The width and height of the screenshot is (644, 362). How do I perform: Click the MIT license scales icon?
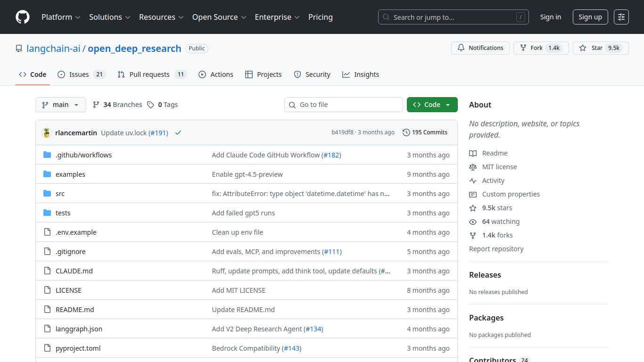pyautogui.click(x=473, y=166)
